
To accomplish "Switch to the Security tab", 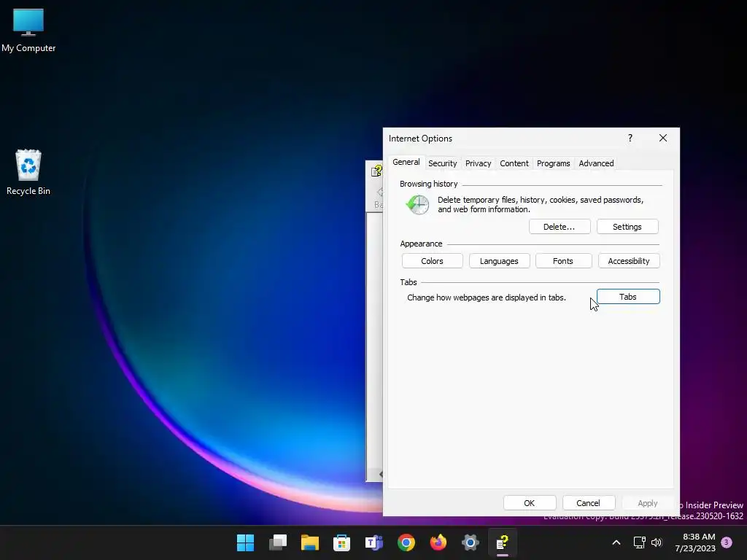I will (x=443, y=163).
